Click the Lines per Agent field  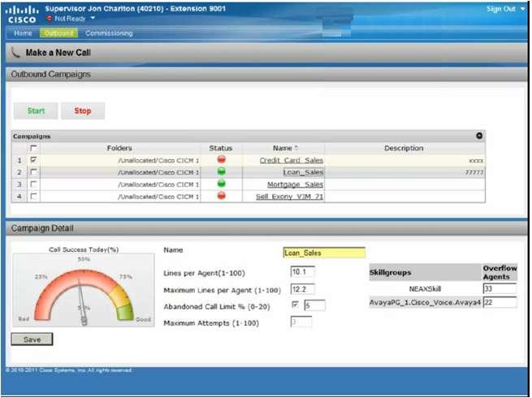[302, 272]
